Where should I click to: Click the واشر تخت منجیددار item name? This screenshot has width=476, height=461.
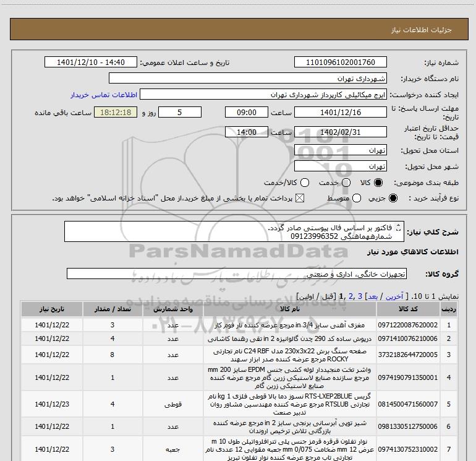pos(289,377)
